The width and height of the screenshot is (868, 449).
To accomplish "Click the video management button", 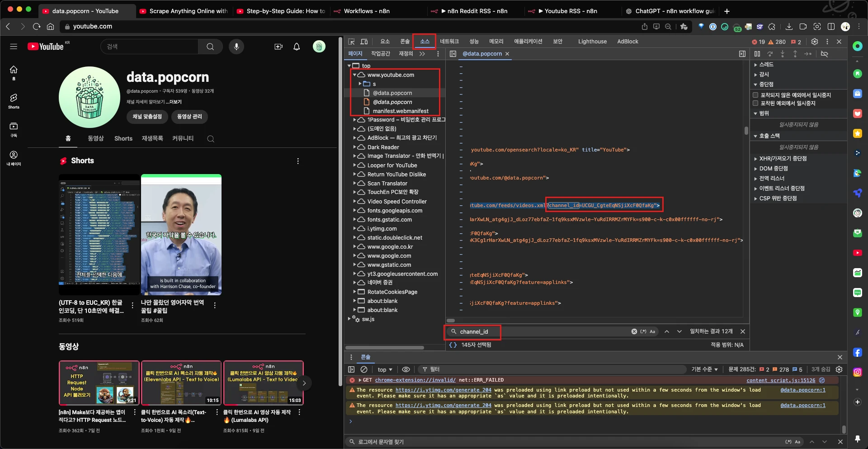I will tap(189, 117).
